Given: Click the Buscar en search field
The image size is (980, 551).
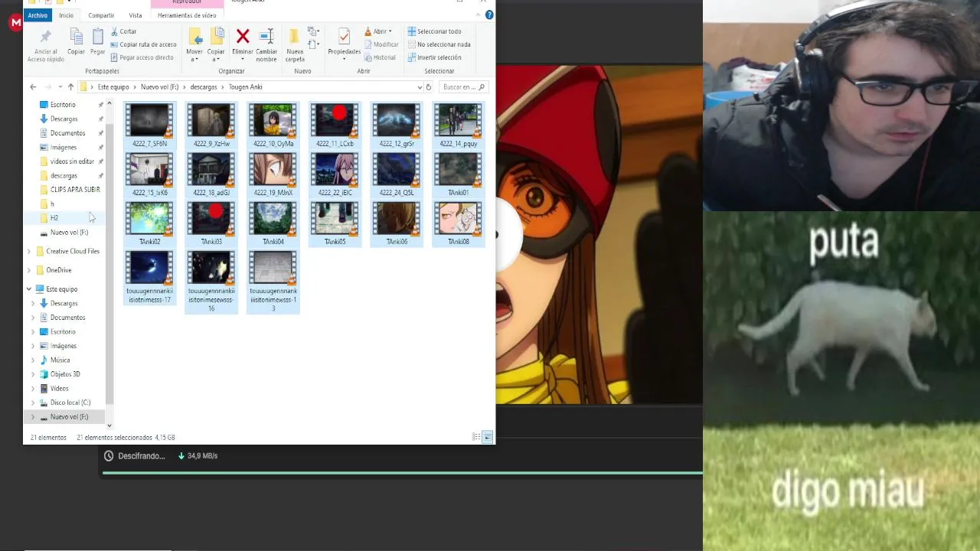Looking at the screenshot, I should tap(463, 87).
